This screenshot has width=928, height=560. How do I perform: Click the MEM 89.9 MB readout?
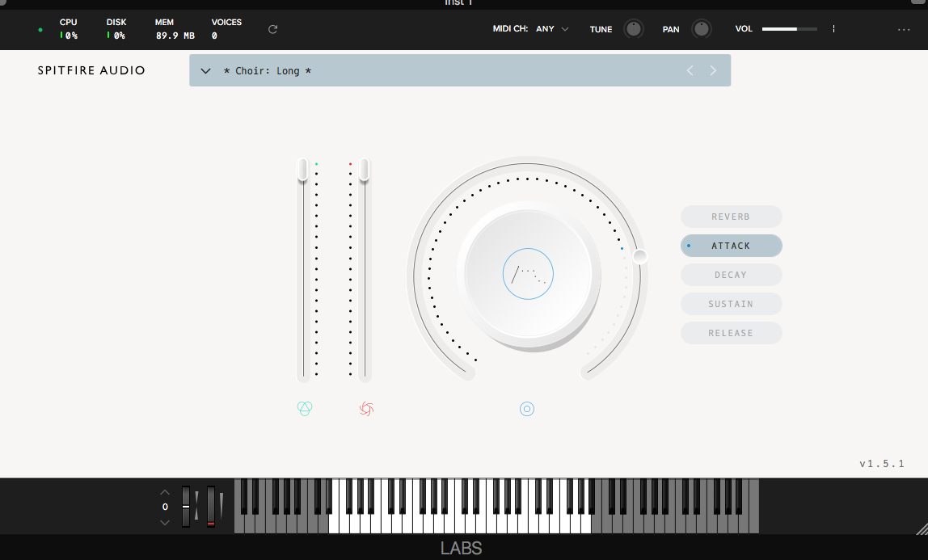175,29
